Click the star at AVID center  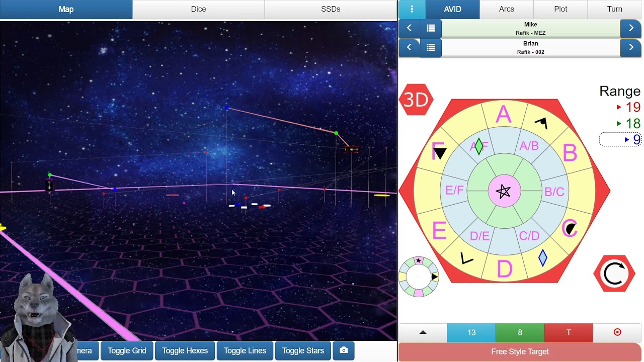503,191
